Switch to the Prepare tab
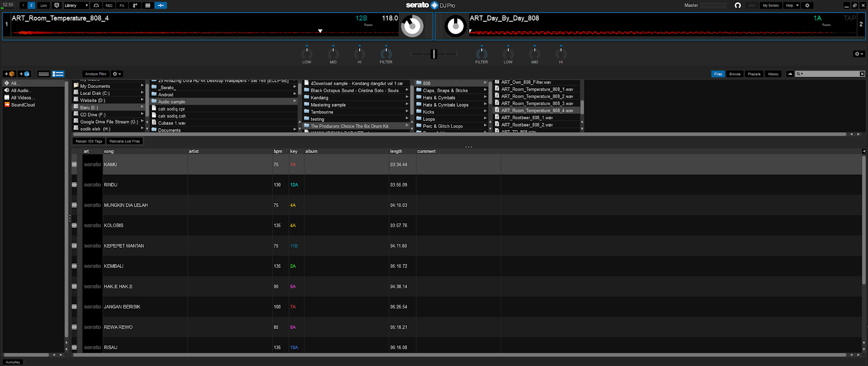 point(754,74)
